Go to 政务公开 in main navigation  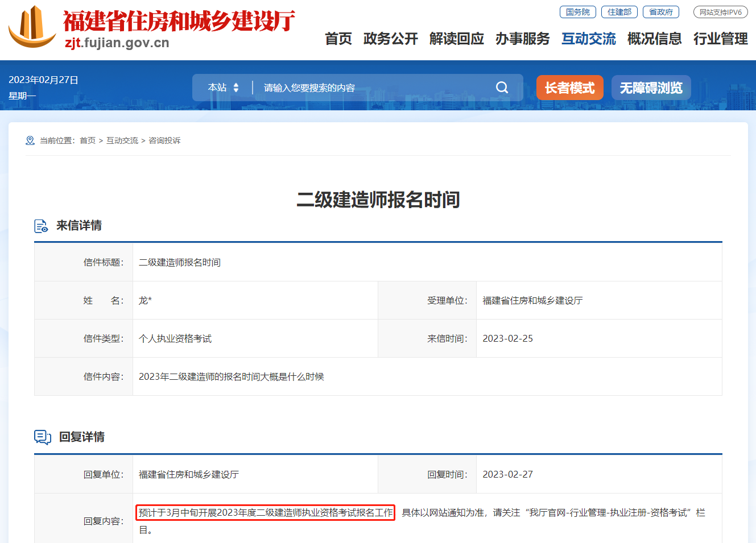[390, 39]
